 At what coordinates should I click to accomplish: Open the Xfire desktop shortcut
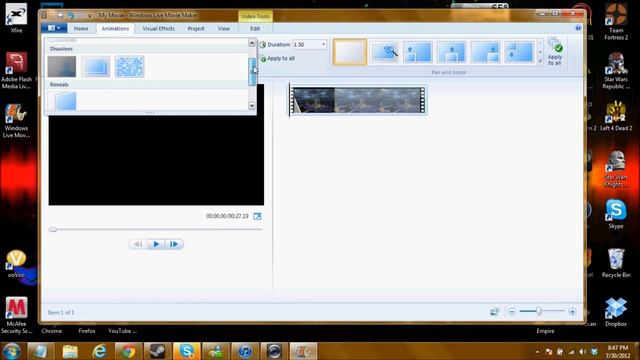(16, 18)
